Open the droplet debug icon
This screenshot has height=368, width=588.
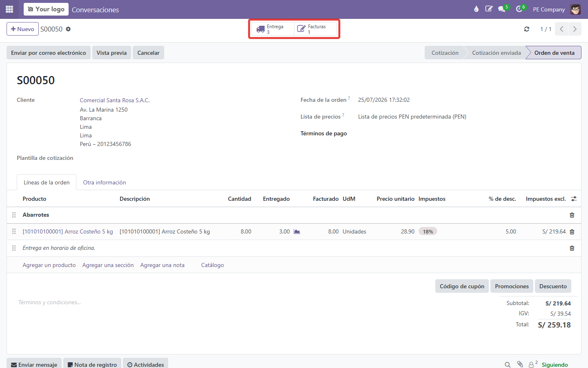476,9
